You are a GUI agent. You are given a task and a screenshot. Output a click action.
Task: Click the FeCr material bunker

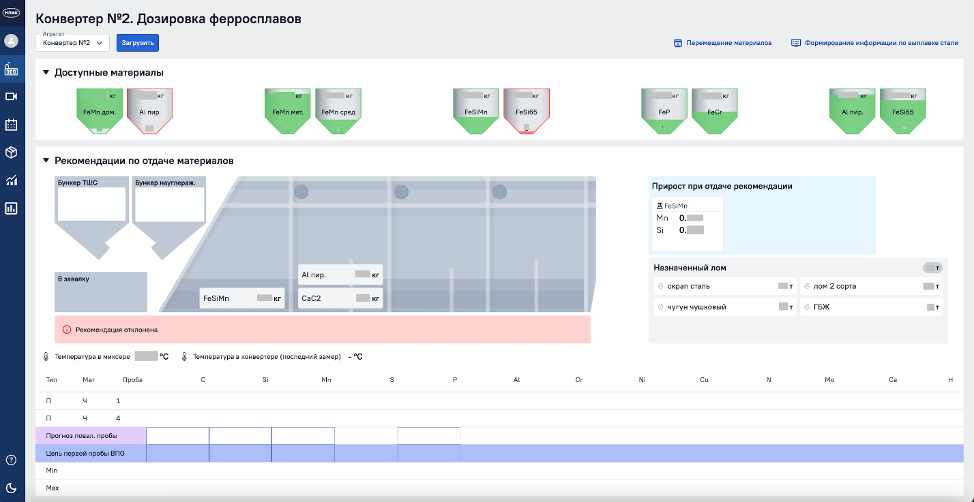(x=714, y=111)
